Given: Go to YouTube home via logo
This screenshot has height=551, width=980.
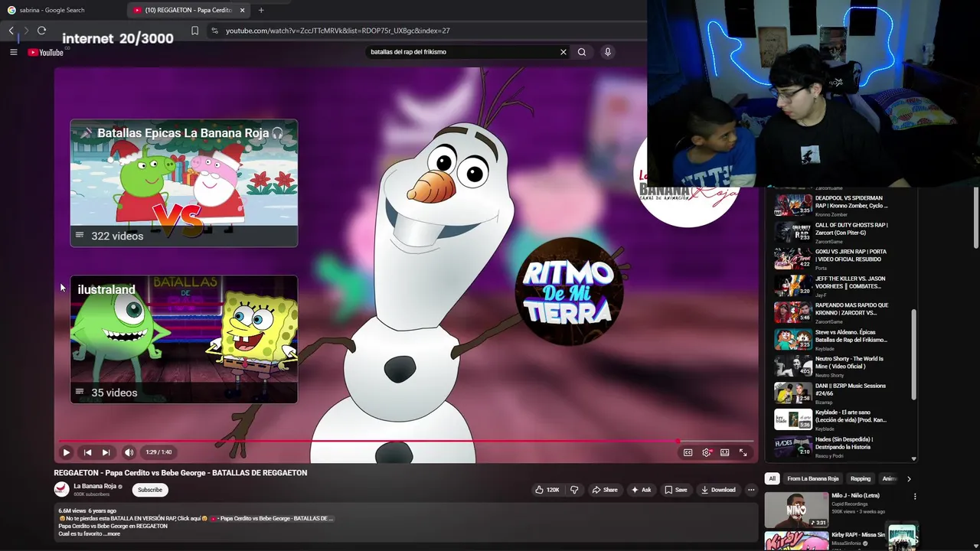Looking at the screenshot, I should point(46,52).
